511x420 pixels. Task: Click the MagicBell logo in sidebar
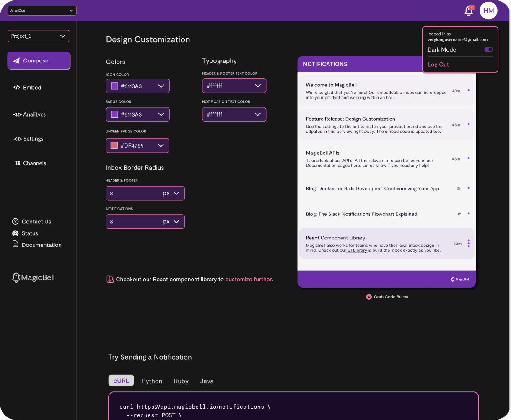pos(34,277)
